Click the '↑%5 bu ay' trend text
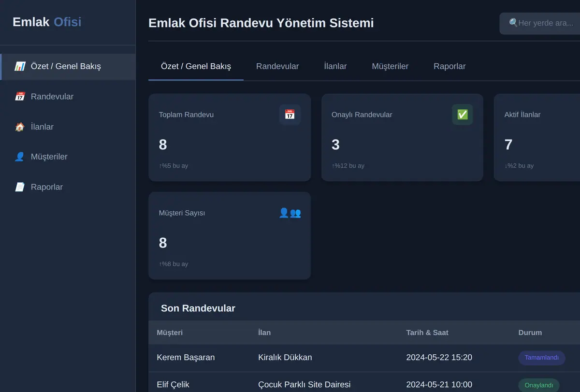Screen dimensions: 580x392 pos(174,166)
